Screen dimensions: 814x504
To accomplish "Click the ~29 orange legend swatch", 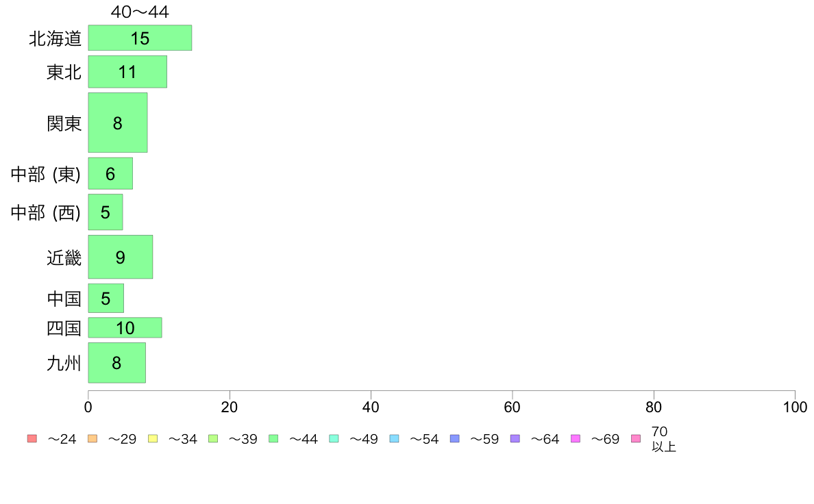I will tap(92, 438).
